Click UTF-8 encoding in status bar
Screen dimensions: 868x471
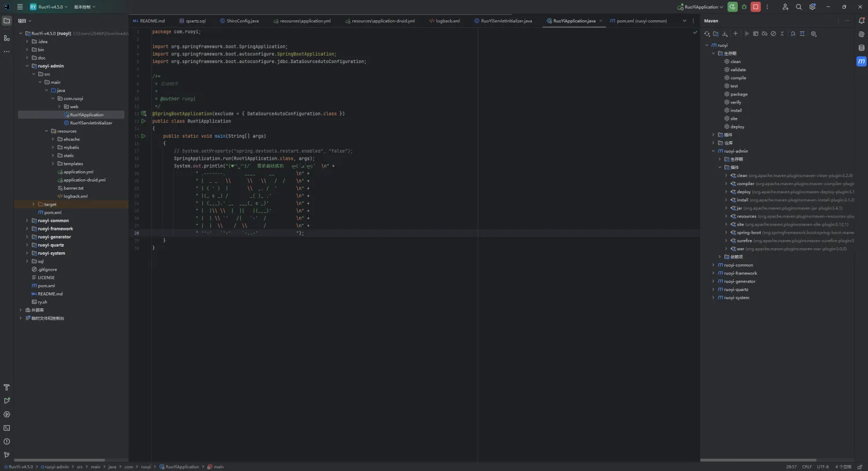(822, 467)
